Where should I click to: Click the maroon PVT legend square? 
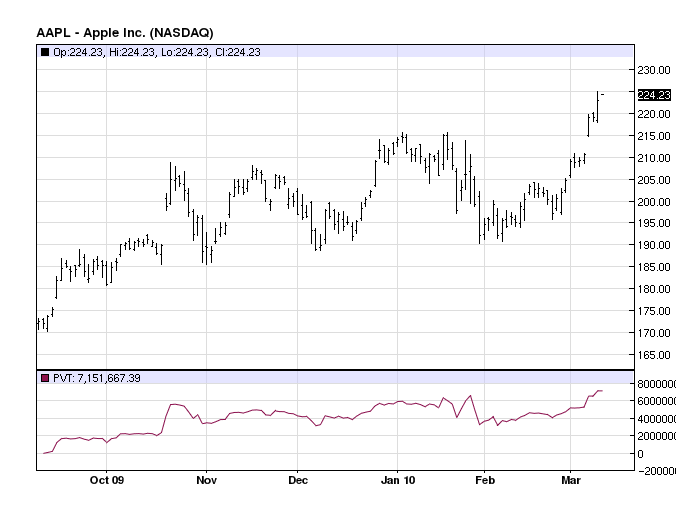pos(45,379)
